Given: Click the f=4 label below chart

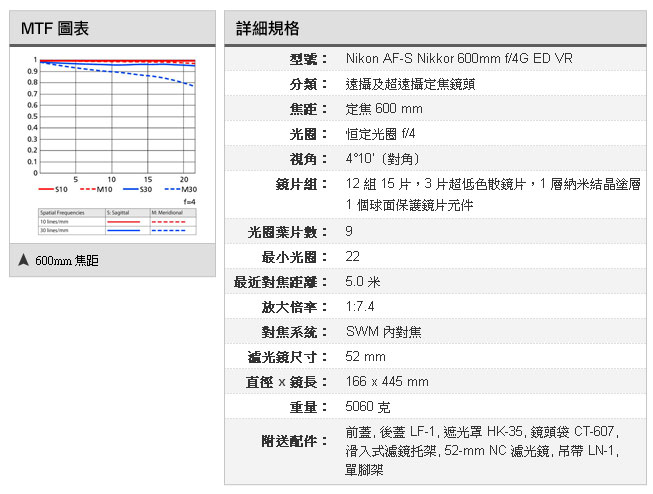Looking at the screenshot, I should [189, 202].
